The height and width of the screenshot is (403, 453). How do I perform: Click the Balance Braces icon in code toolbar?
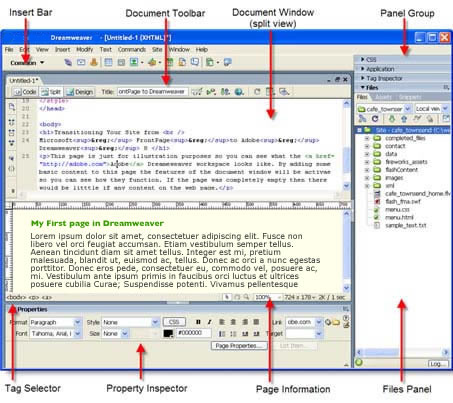click(12, 169)
